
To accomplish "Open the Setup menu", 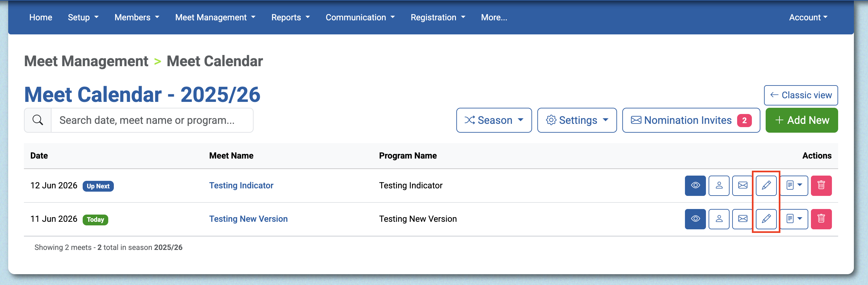I will [83, 17].
